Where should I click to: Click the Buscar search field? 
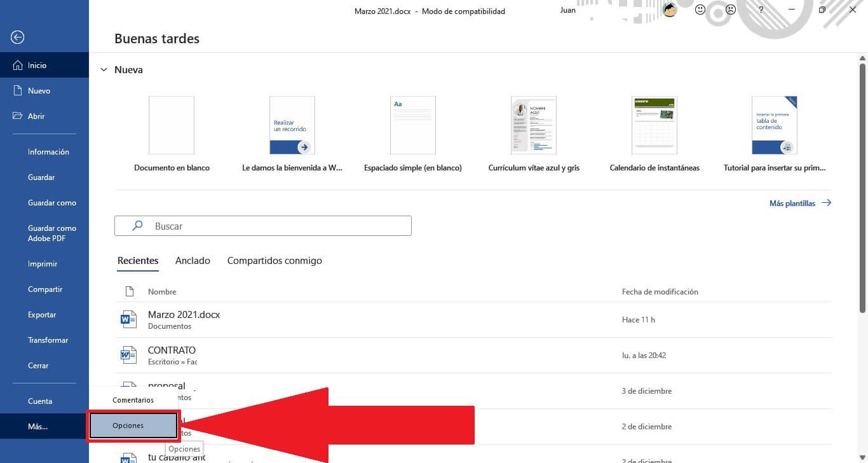[263, 226]
